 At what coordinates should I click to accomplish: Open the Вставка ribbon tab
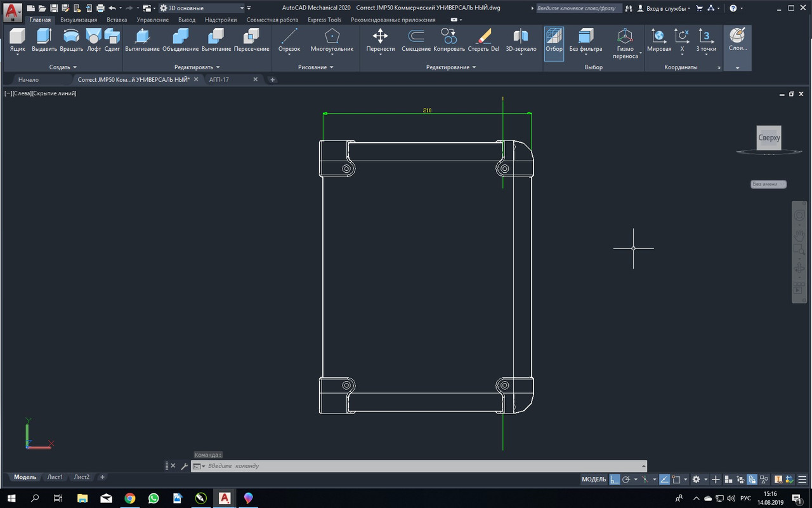(117, 20)
